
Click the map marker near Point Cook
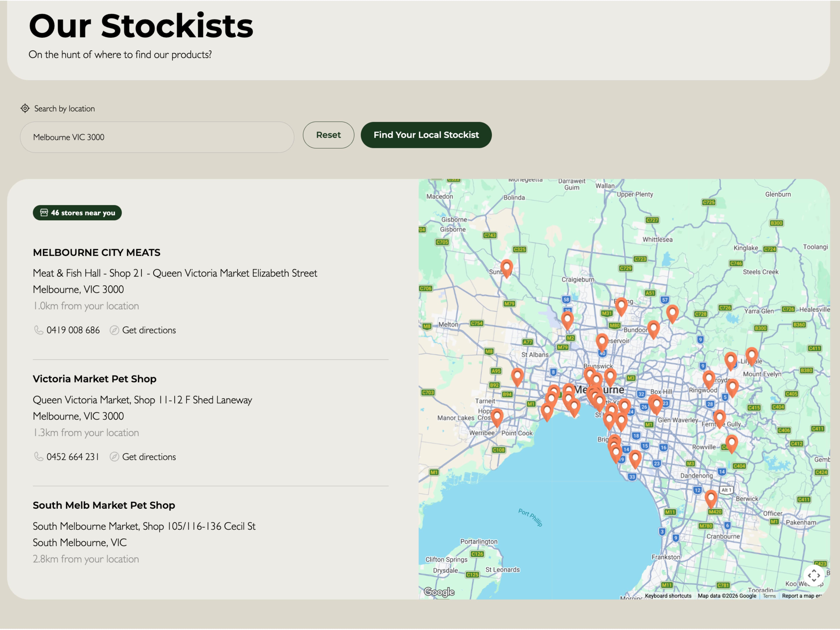click(497, 417)
